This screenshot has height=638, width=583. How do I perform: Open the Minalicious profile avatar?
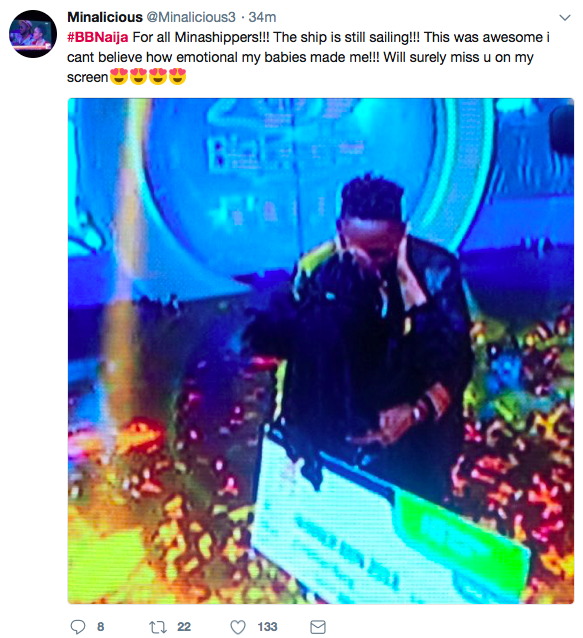[33, 34]
